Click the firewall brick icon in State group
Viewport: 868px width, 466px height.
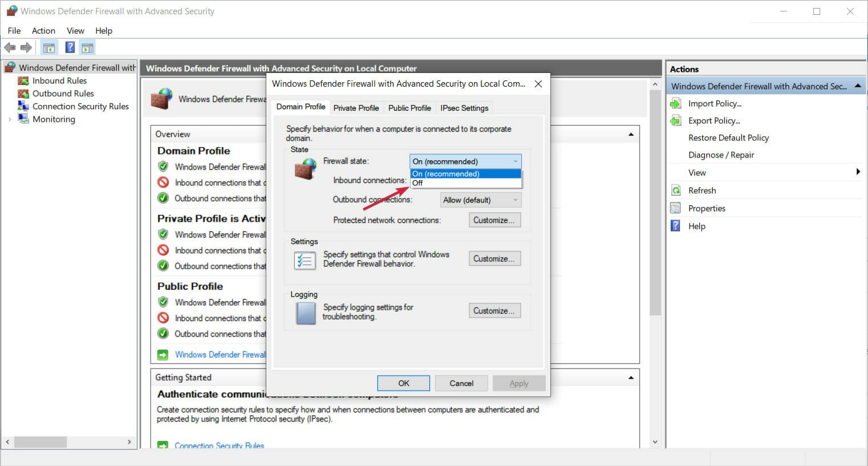[x=306, y=169]
